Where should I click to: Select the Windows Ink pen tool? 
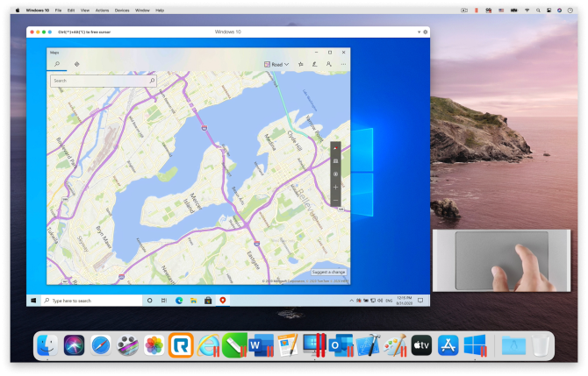click(x=314, y=64)
